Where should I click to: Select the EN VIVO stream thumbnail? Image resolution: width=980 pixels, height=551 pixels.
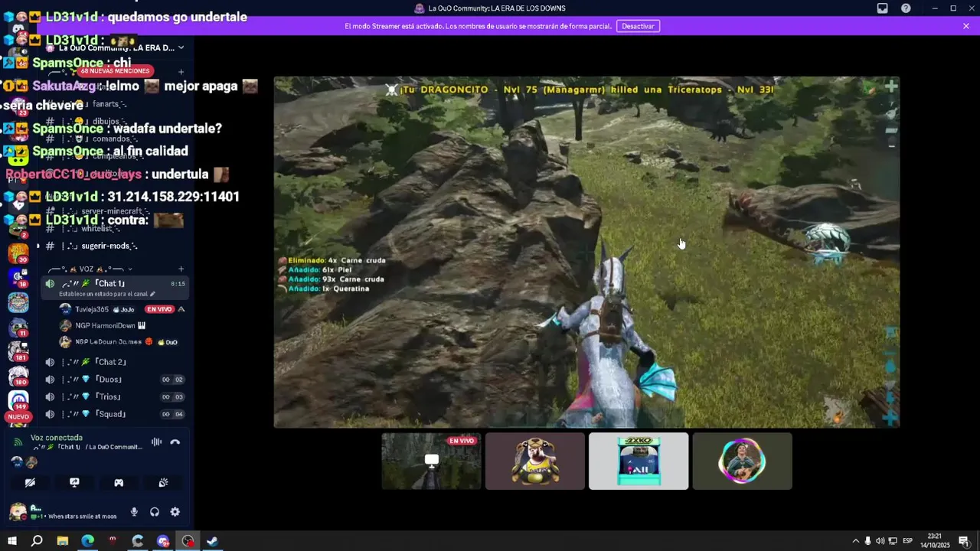point(432,461)
